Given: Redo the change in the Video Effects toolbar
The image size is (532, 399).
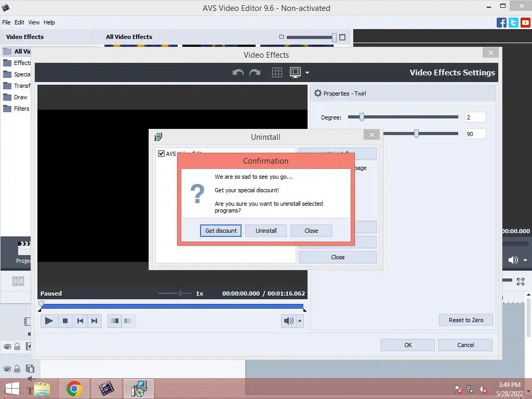Looking at the screenshot, I should 255,72.
